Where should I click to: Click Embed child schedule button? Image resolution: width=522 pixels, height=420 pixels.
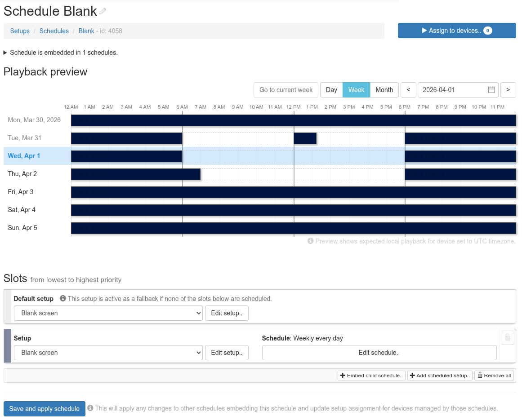tap(371, 376)
